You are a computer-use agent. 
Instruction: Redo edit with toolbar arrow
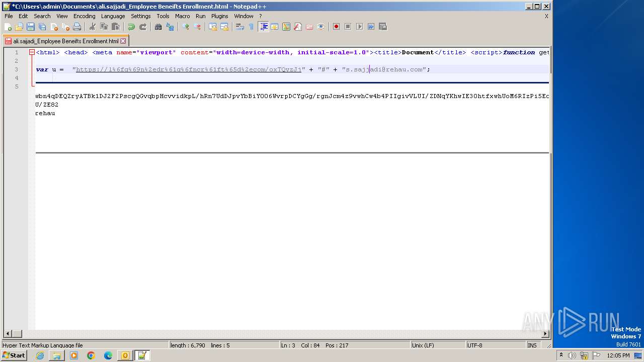(x=143, y=27)
